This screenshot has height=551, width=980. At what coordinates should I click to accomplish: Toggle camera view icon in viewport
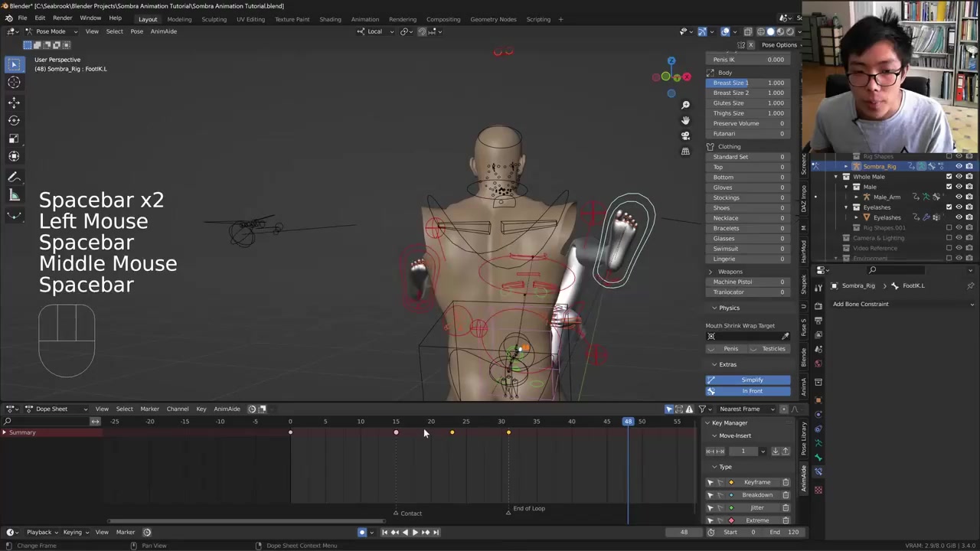point(685,135)
